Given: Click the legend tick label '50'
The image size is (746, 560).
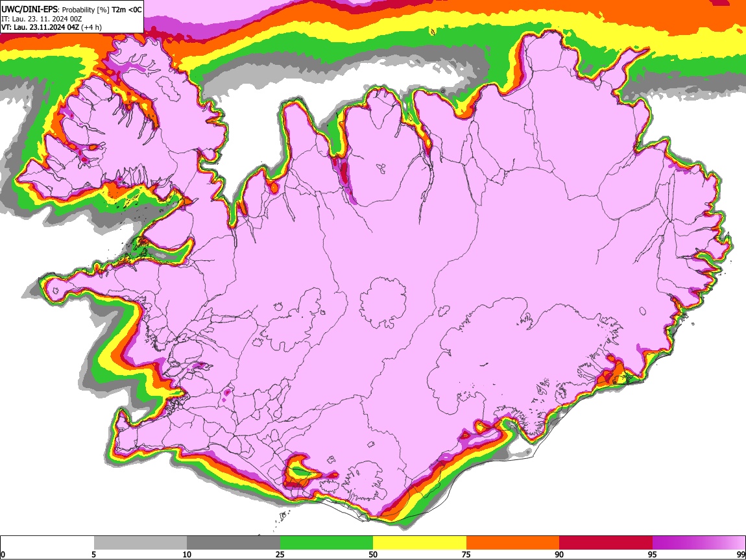Looking at the screenshot, I should pyautogui.click(x=373, y=554).
